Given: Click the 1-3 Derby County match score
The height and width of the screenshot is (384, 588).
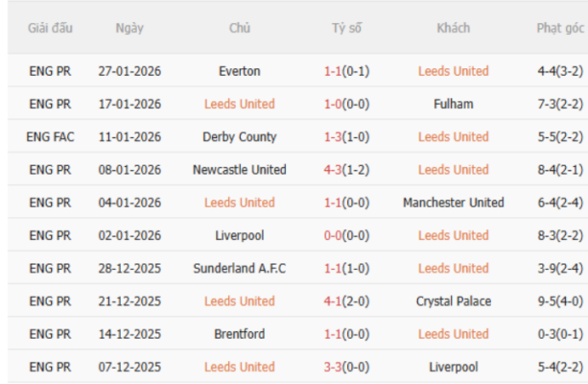Looking at the screenshot, I should pos(335,136).
